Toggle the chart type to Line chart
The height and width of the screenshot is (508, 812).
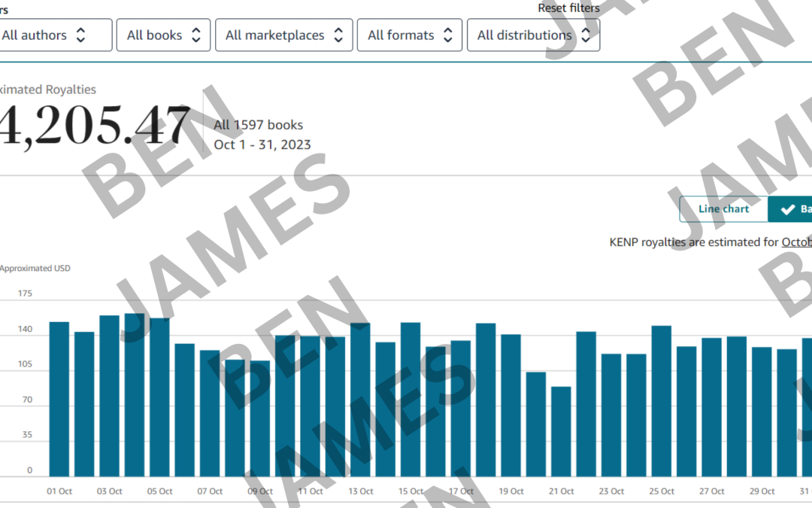[x=724, y=208]
